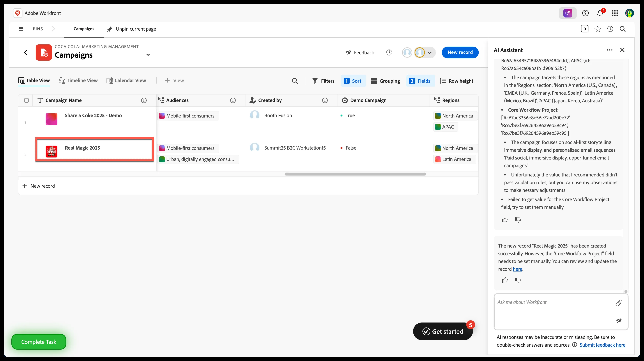The height and width of the screenshot is (361, 644).
Task: Click the Feedback button
Action: 360,52
